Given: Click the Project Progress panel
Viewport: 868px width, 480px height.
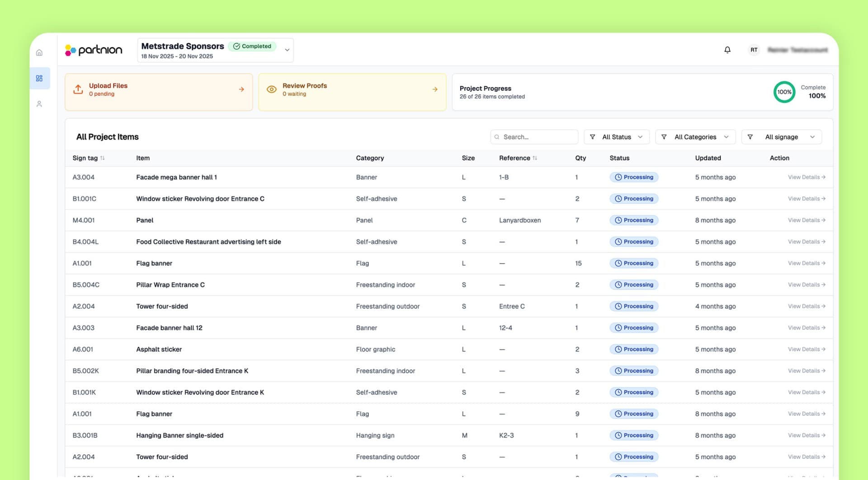Looking at the screenshot, I should [642, 92].
